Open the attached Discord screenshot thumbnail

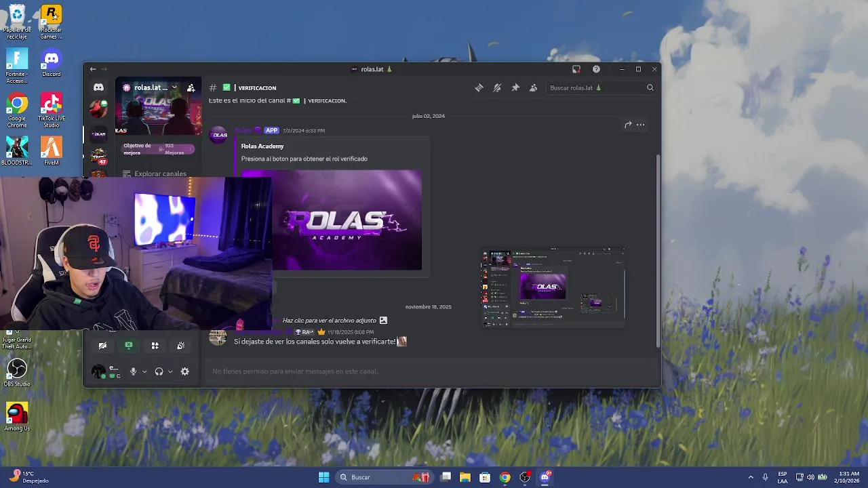tap(553, 288)
